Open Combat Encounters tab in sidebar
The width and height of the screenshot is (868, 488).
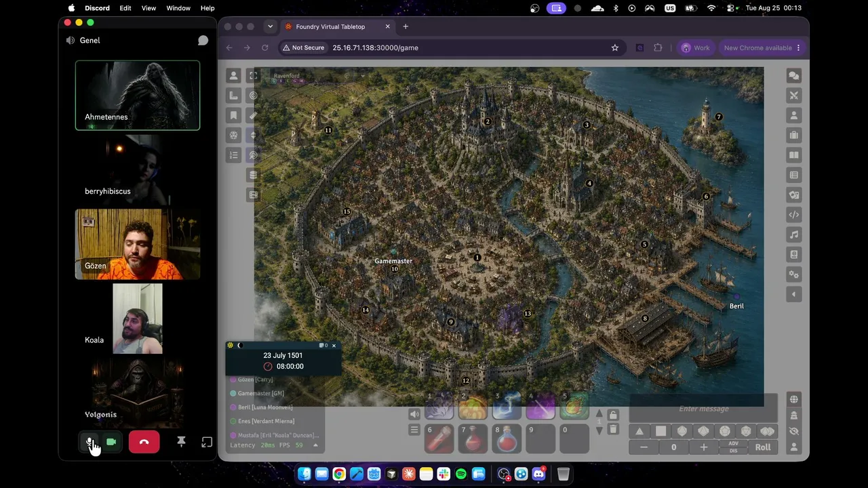point(794,96)
